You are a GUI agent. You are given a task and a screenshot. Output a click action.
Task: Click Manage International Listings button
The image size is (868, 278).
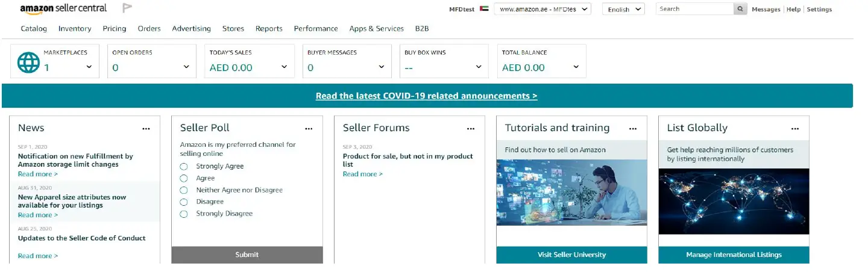734,255
